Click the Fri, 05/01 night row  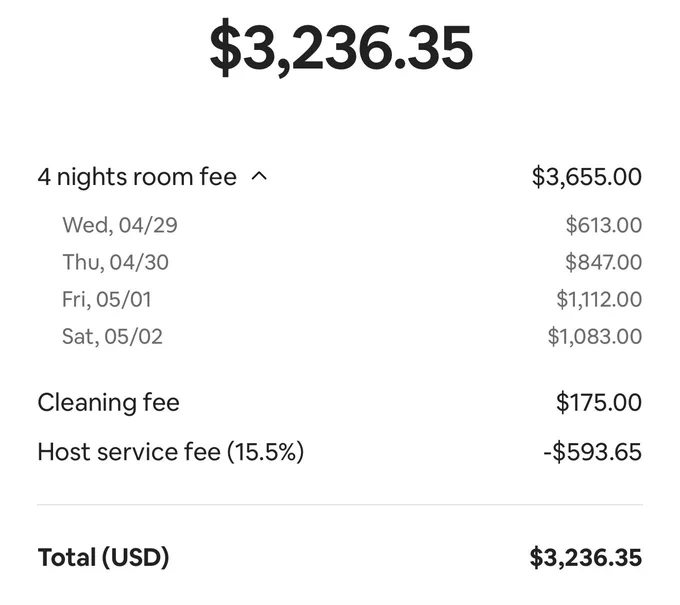[x=340, y=299]
